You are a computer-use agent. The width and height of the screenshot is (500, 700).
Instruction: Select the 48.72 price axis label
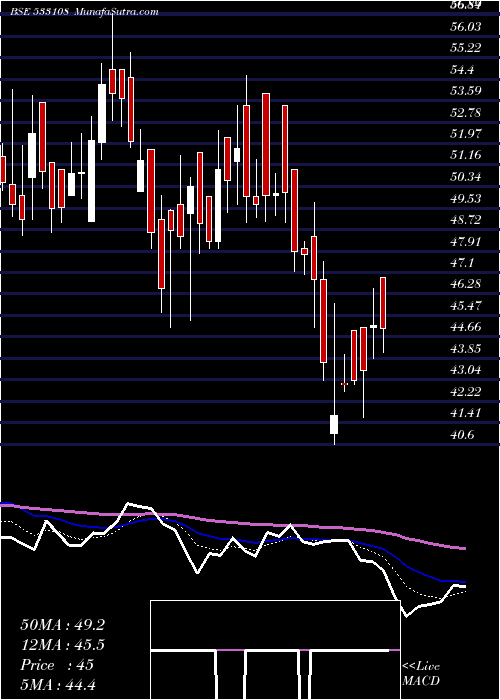point(465,220)
